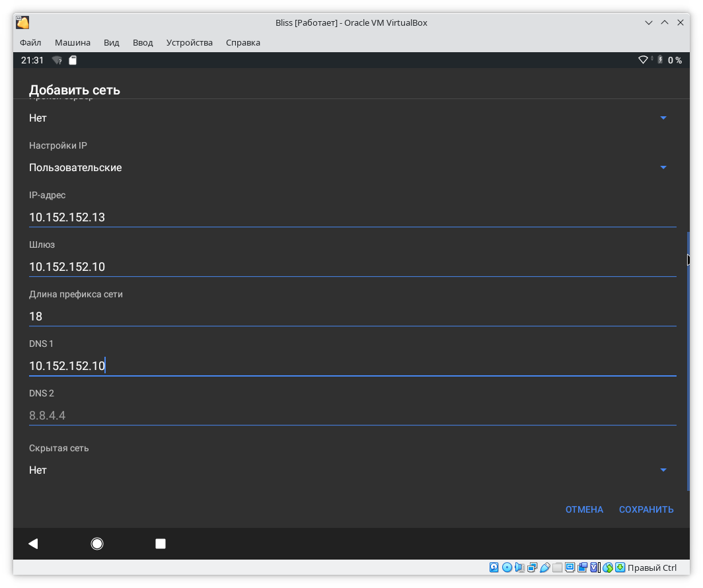Open the Устройства menu
703x588 pixels.
[190, 42]
